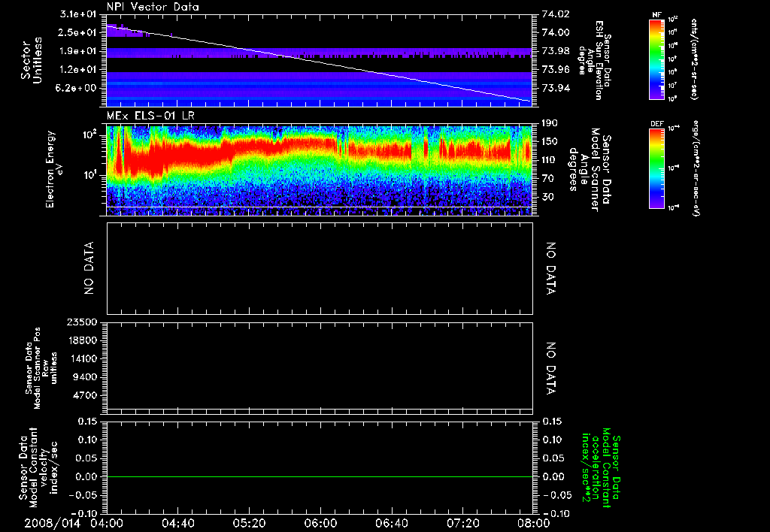770x532 pixels.
Task: Click the '23500' scanner position tick
Action: pyautogui.click(x=82, y=322)
